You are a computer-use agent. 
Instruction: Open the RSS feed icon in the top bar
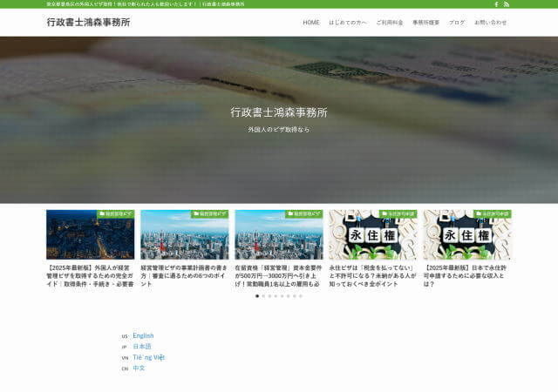(507, 4)
